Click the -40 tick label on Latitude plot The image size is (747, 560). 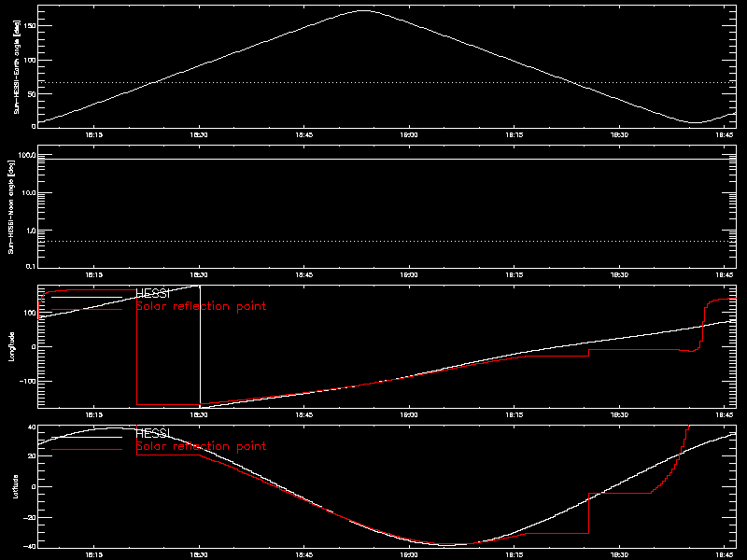click(x=30, y=546)
